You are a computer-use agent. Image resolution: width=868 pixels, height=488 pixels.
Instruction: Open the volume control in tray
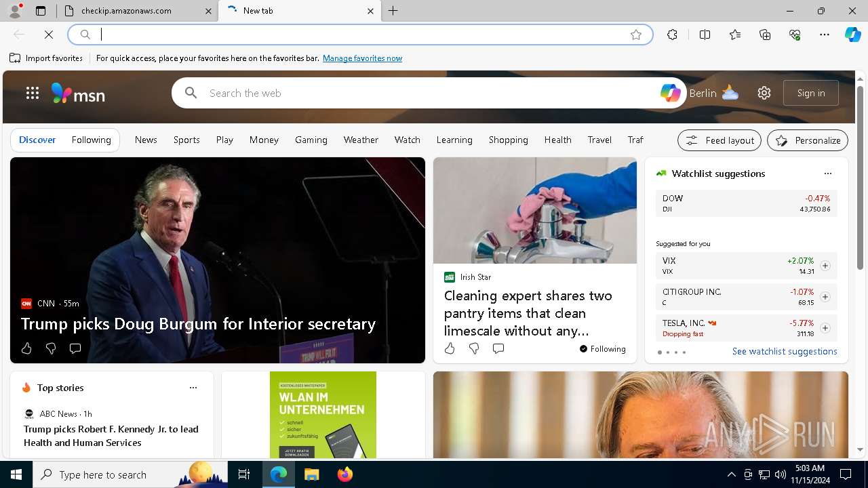[x=781, y=474]
